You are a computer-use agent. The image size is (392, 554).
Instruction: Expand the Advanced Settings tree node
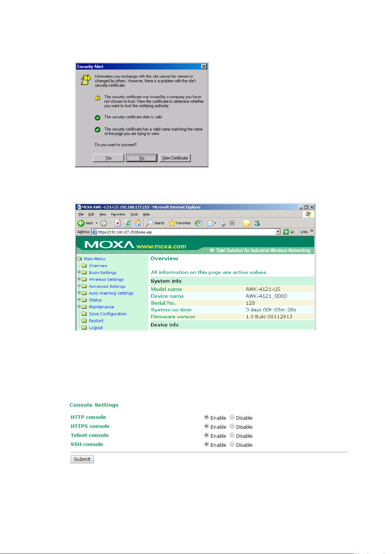pos(79,286)
